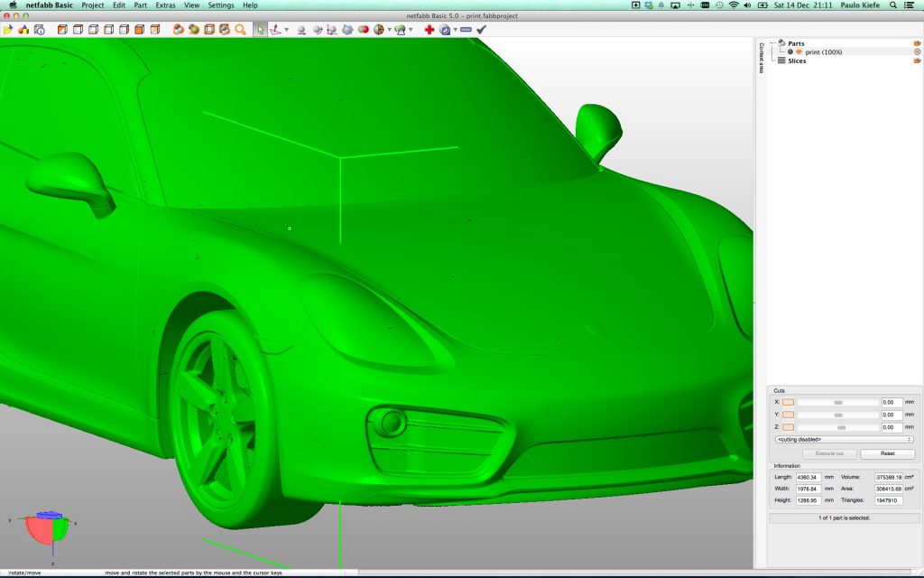The width and height of the screenshot is (924, 578).
Task: Toggle the X axis cut button
Action: pyautogui.click(x=788, y=402)
